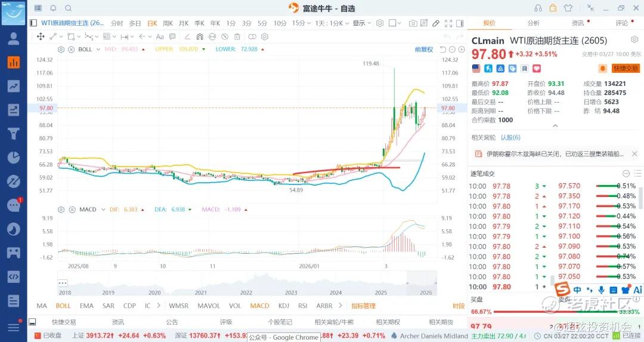
Task: Add to favorites with the pink heart icon
Action: coord(537,69)
